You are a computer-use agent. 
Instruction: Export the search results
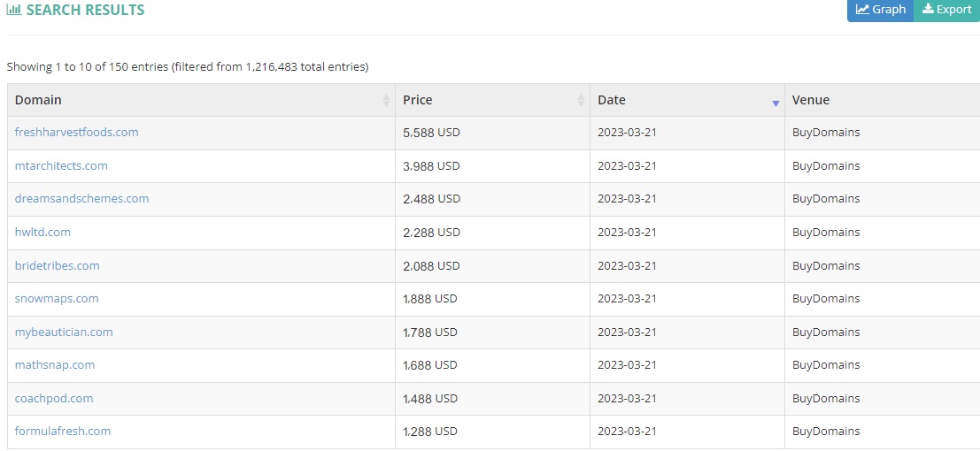(x=947, y=10)
